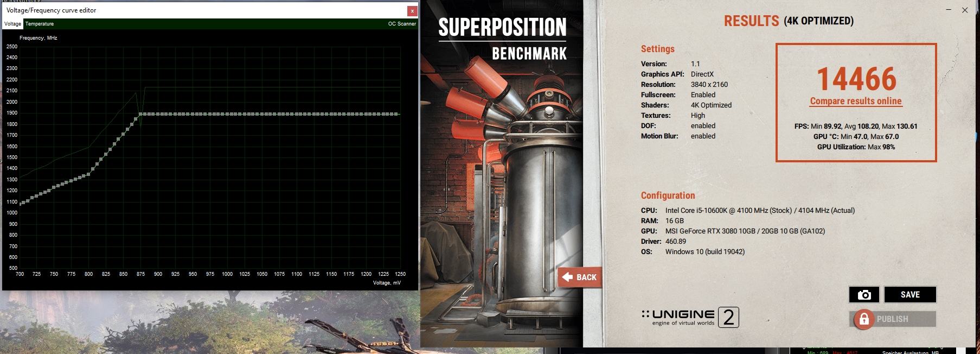Click the Voltage, mV axis label
980x354 pixels.
tap(387, 283)
